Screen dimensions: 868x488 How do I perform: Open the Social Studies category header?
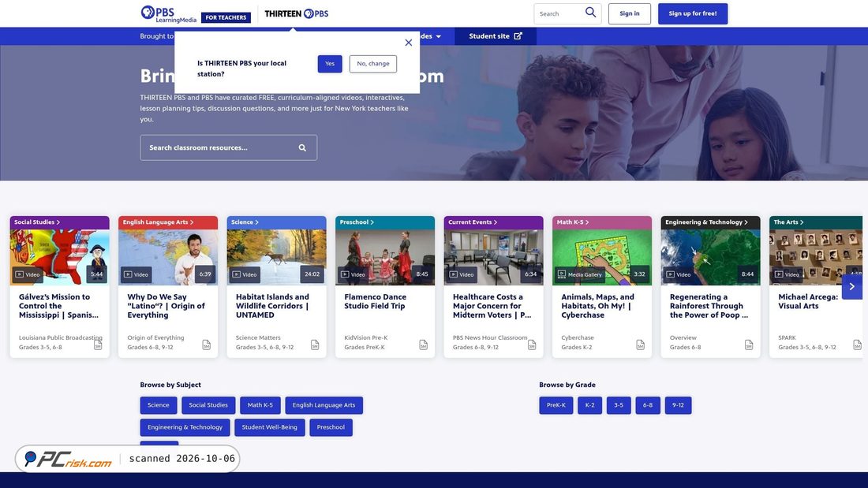60,222
